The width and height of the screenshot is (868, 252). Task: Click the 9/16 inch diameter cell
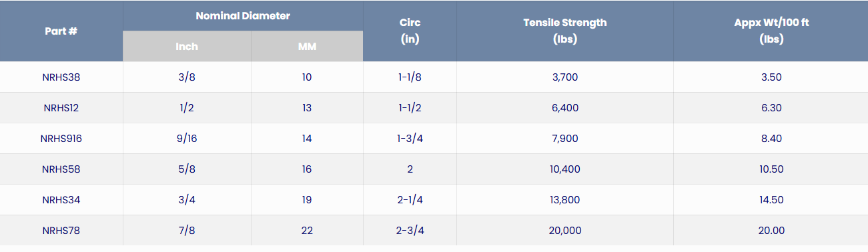point(187,139)
